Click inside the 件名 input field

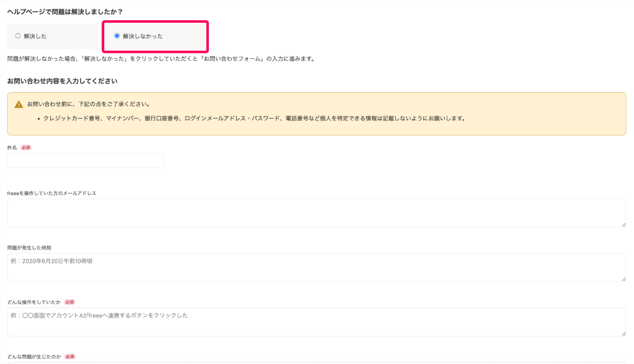pos(85,160)
